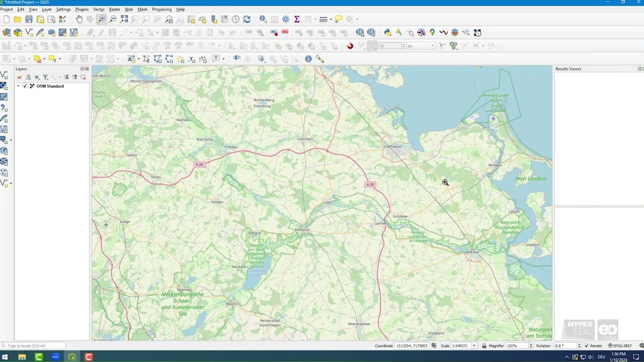644x362 pixels.
Task: Click the map pin location plugin icon
Action: click(x=432, y=32)
